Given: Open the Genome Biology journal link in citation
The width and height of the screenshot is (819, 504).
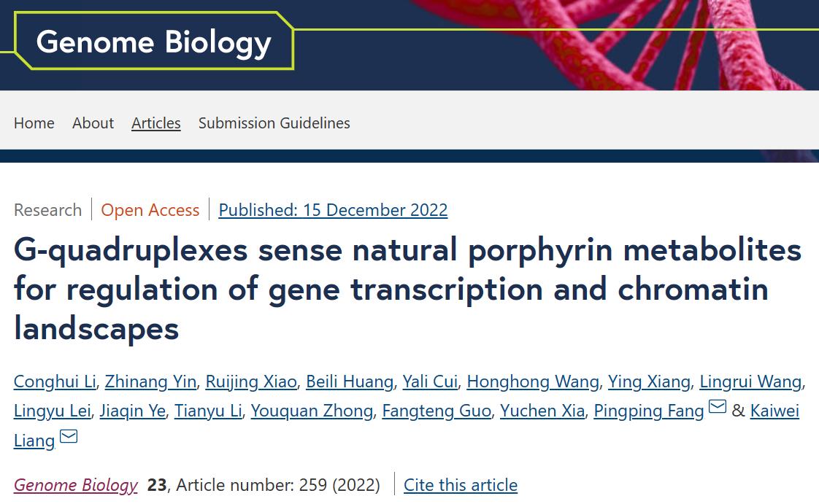Looking at the screenshot, I should [x=76, y=485].
